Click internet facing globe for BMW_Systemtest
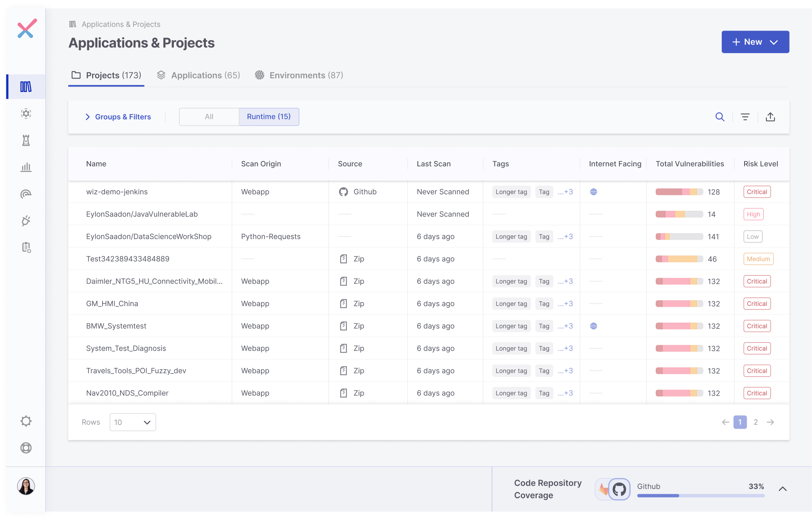The image size is (812, 520). point(594,326)
